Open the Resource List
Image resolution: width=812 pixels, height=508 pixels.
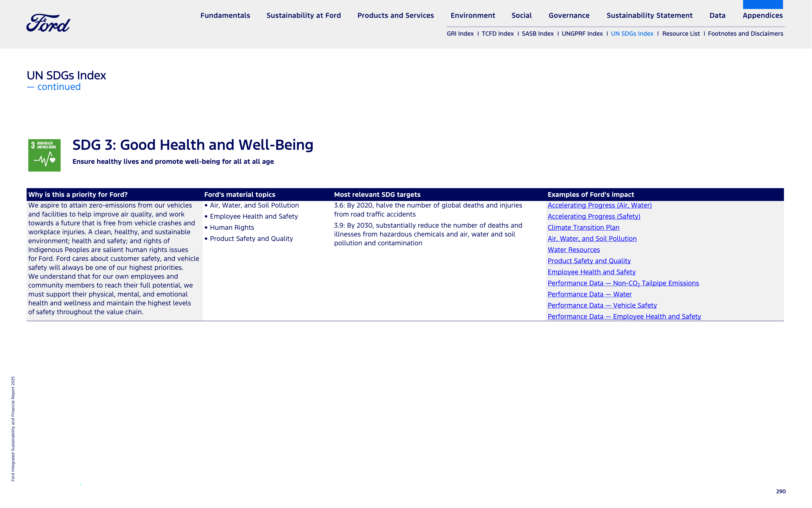(681, 34)
